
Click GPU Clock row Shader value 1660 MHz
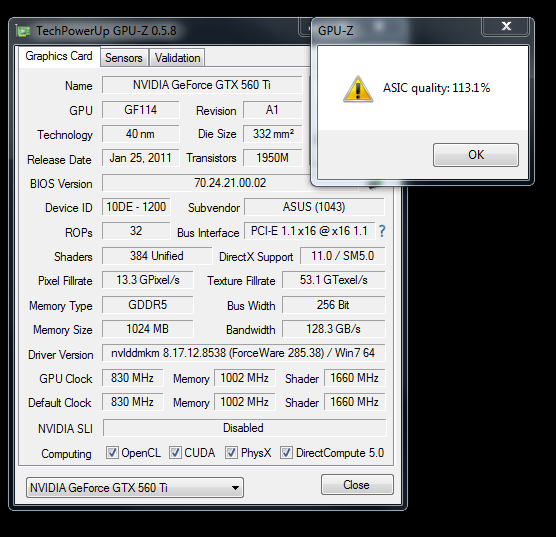(354, 378)
